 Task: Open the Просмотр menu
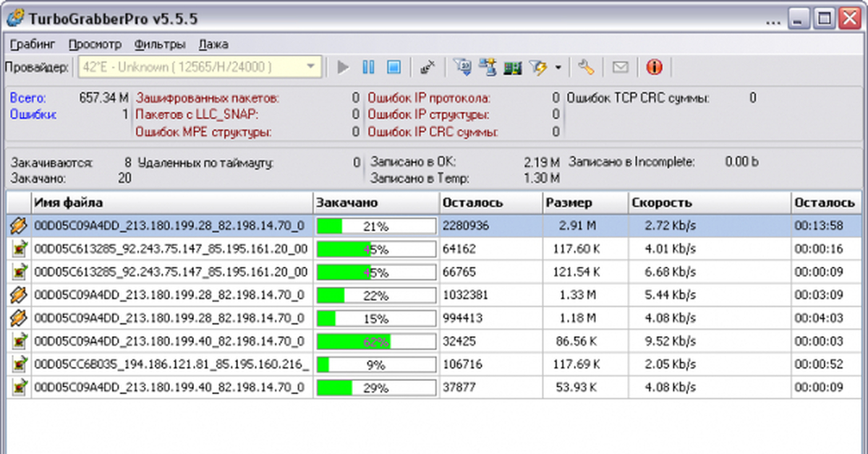coord(95,44)
